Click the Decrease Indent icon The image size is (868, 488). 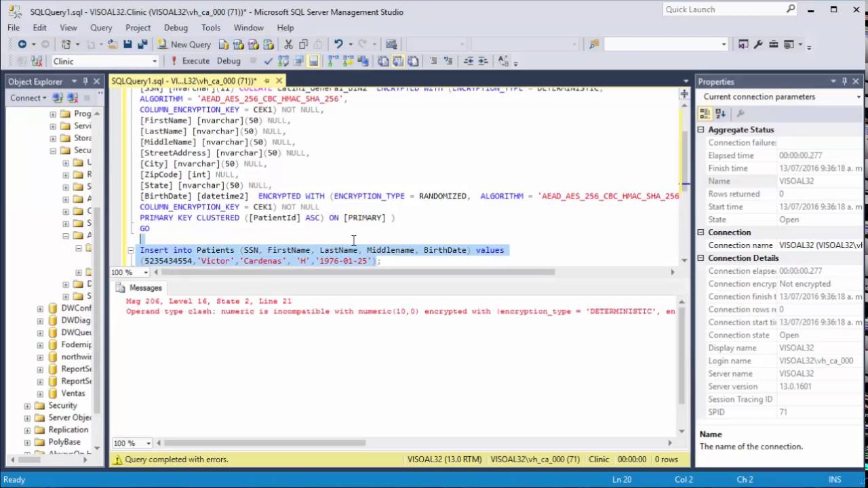469,61
